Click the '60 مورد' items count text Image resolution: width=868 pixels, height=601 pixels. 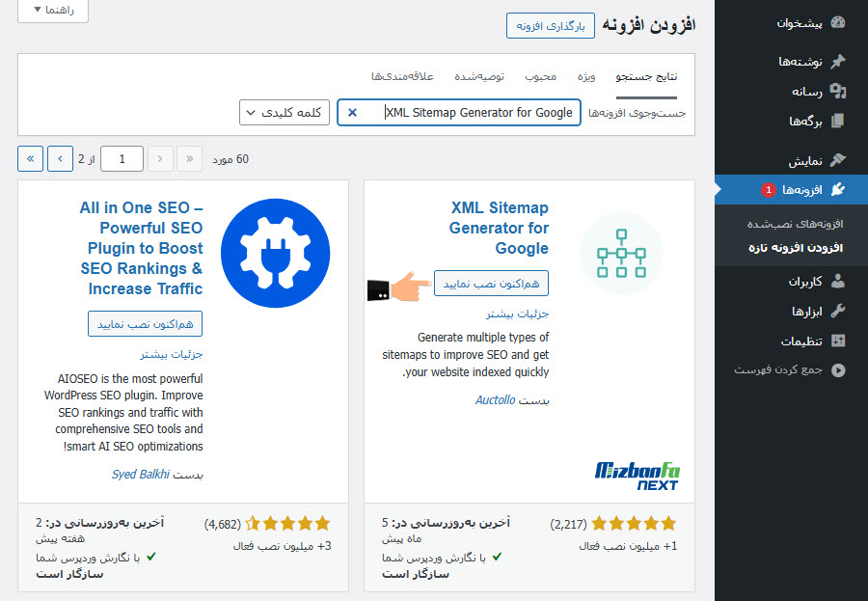[x=231, y=159]
